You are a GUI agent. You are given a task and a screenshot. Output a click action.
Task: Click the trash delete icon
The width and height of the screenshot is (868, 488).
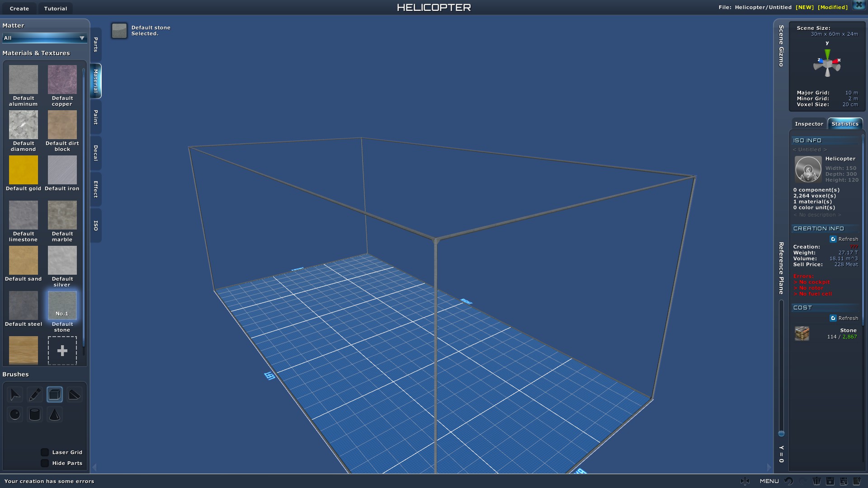pyautogui.click(x=816, y=481)
